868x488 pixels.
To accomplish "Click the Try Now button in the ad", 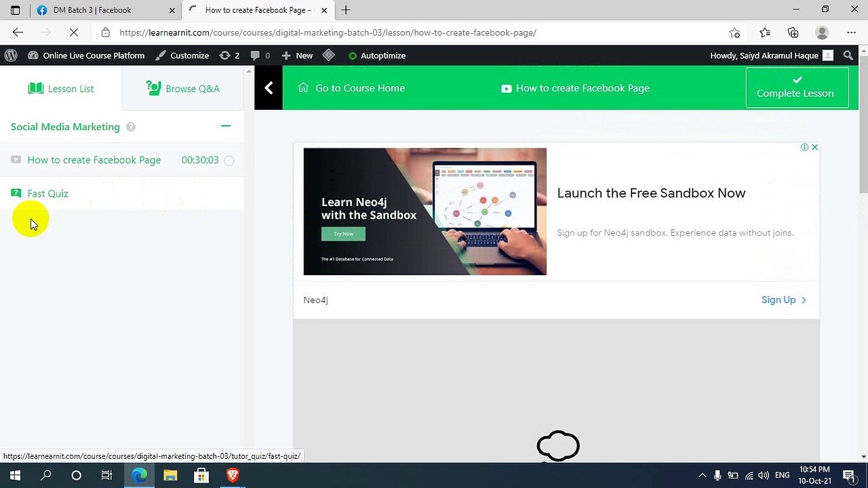I will (x=343, y=234).
